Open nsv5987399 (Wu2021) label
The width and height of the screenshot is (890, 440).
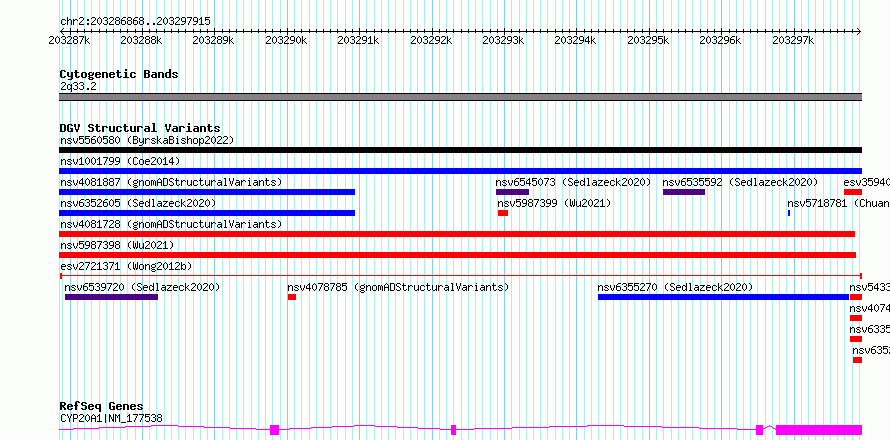click(555, 203)
